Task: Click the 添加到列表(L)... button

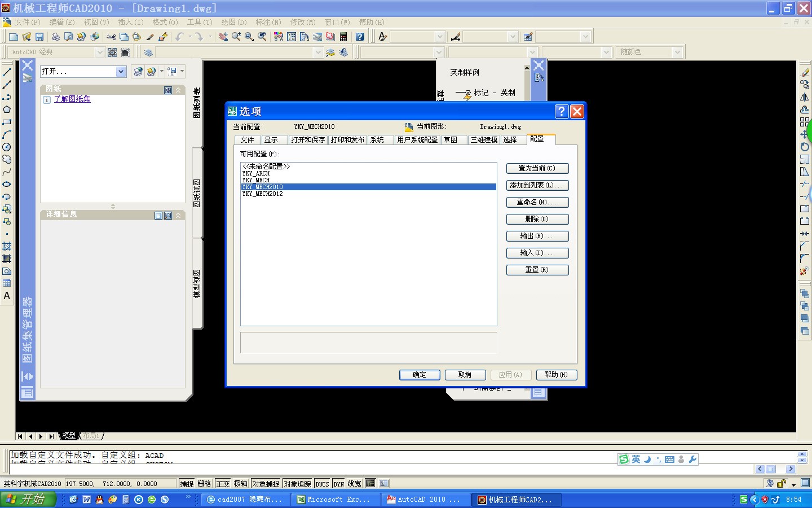Action: click(537, 185)
